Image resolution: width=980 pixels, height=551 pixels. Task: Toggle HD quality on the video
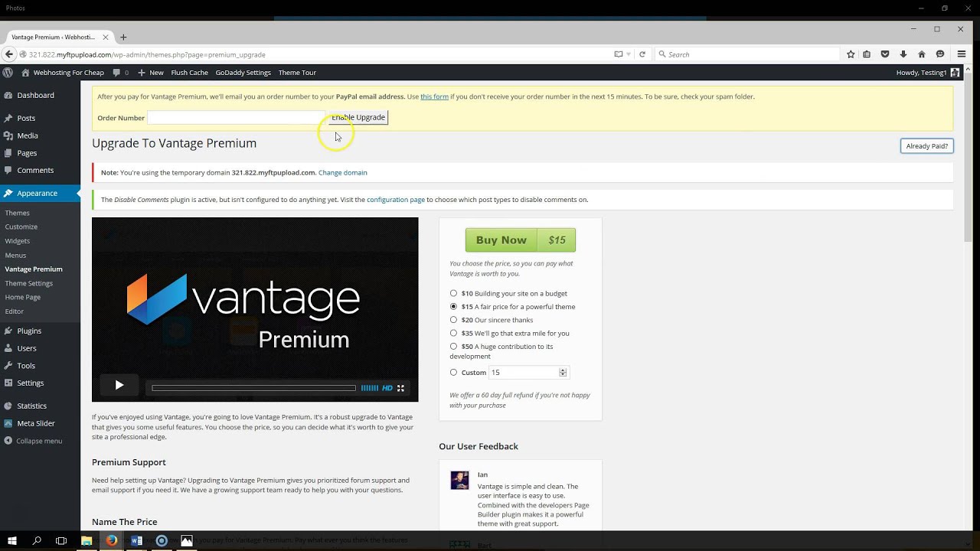[x=387, y=388]
